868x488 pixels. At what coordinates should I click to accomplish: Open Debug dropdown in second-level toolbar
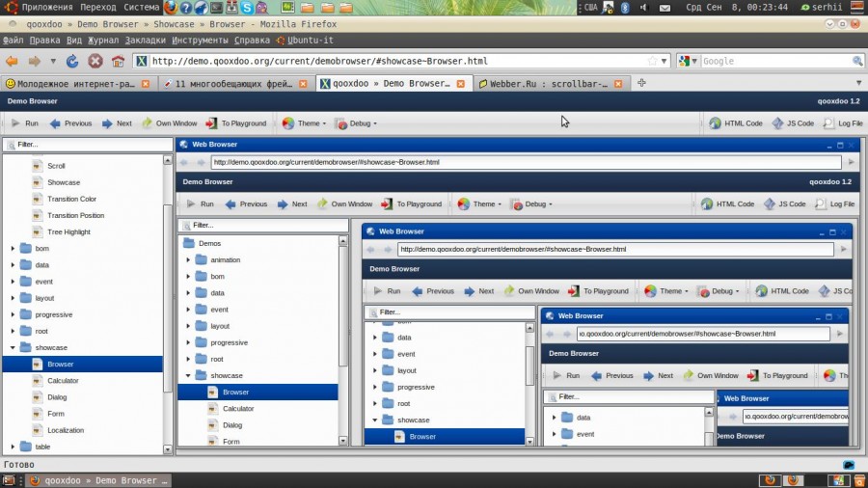click(531, 204)
